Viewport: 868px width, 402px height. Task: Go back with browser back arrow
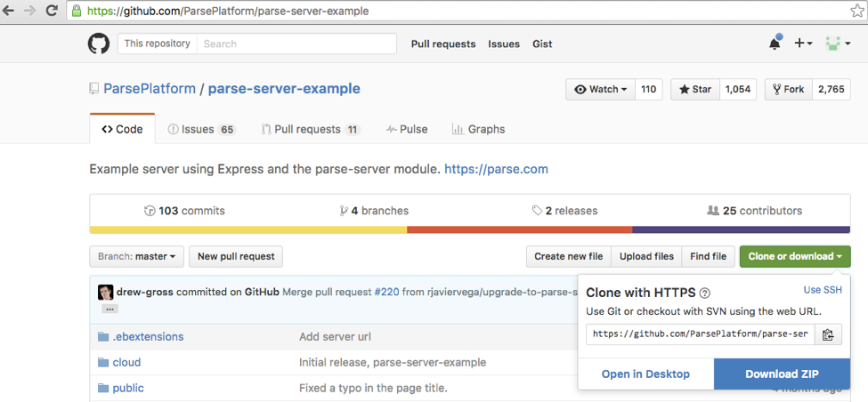coord(10,11)
